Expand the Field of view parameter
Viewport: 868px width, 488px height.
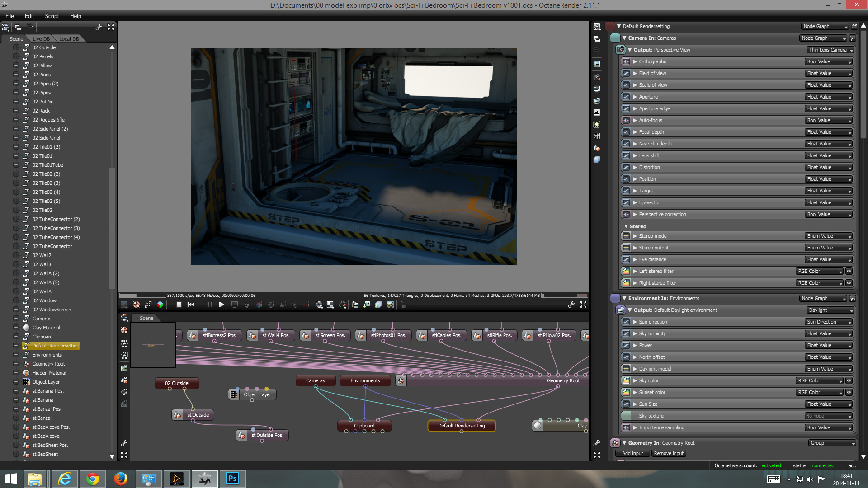tap(635, 73)
